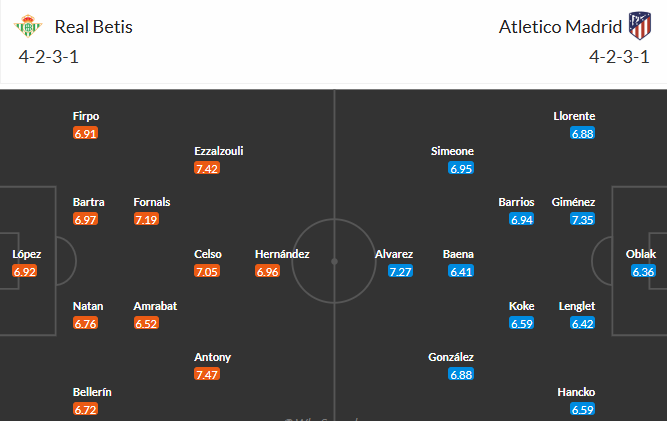Screen dimensions: 667x421
Task: Click Firpo's 6.91 rating badge
Action: 85,133
